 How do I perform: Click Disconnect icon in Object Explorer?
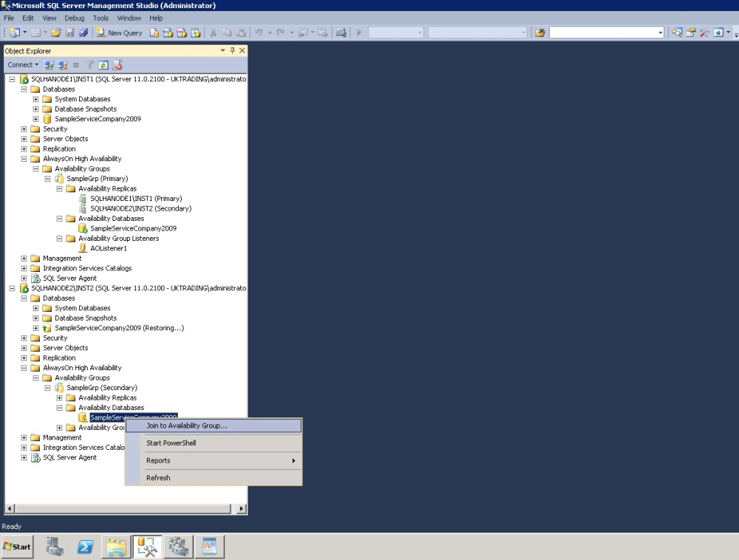62,65
